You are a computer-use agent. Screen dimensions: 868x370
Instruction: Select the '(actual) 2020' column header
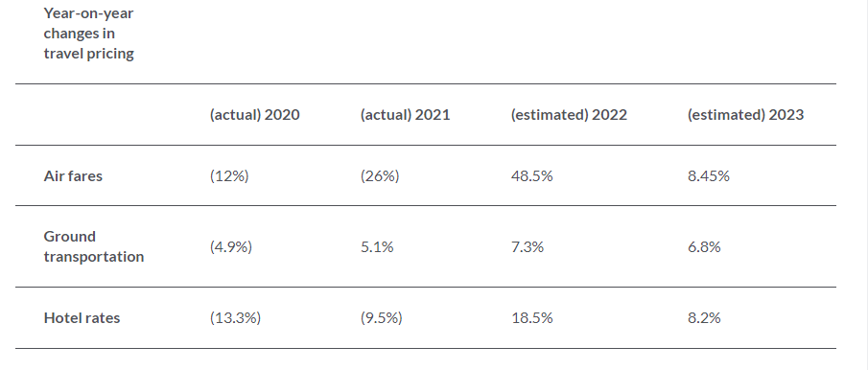tap(254, 114)
